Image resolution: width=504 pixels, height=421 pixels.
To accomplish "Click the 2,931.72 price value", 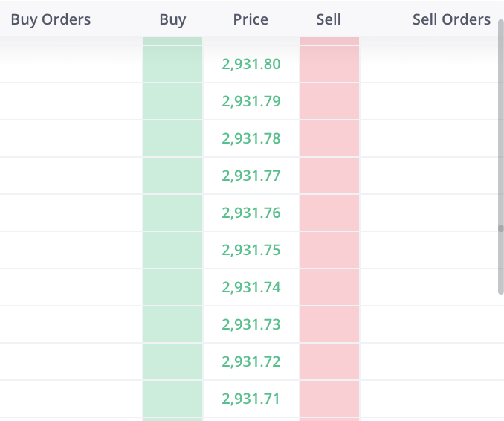I will [x=251, y=361].
